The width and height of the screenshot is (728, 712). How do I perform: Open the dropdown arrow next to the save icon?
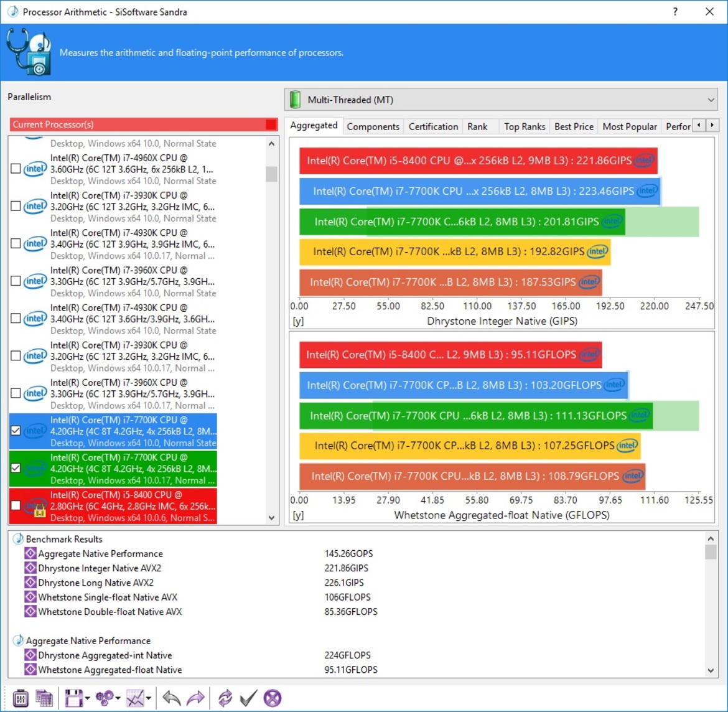[x=87, y=698]
